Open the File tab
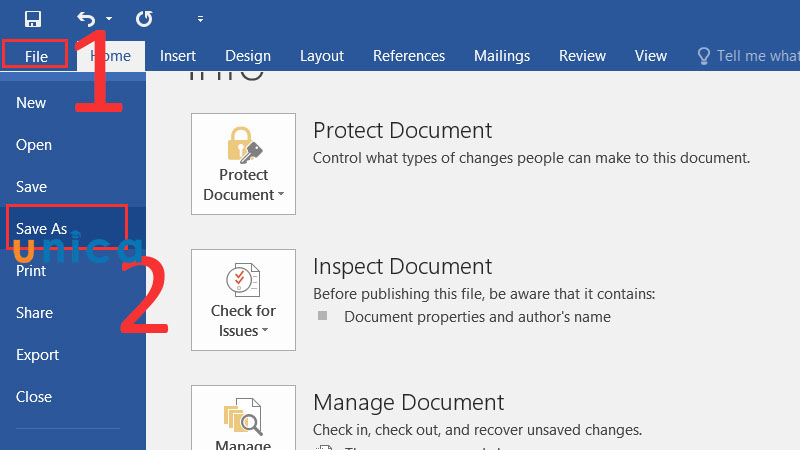Viewport: 800px width, 450px height. (36, 56)
